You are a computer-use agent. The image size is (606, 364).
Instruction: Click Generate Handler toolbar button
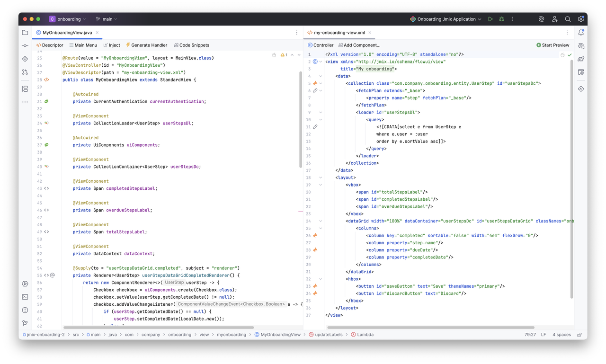click(146, 45)
